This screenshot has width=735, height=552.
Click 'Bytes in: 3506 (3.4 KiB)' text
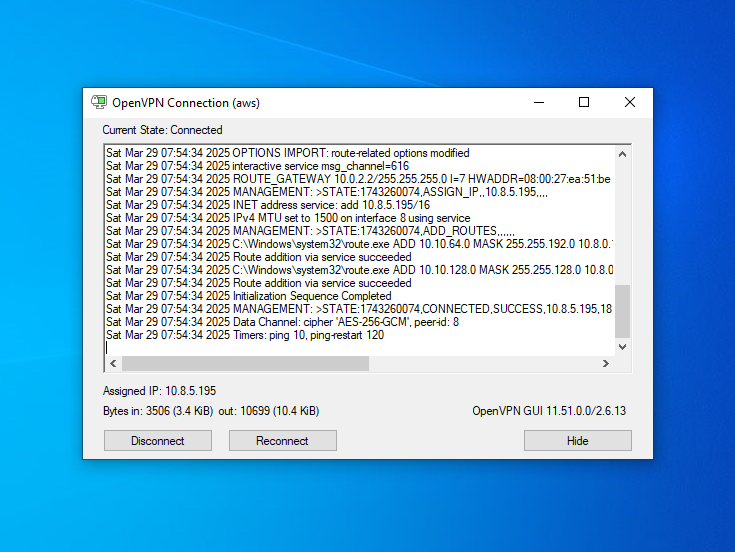[x=158, y=411]
